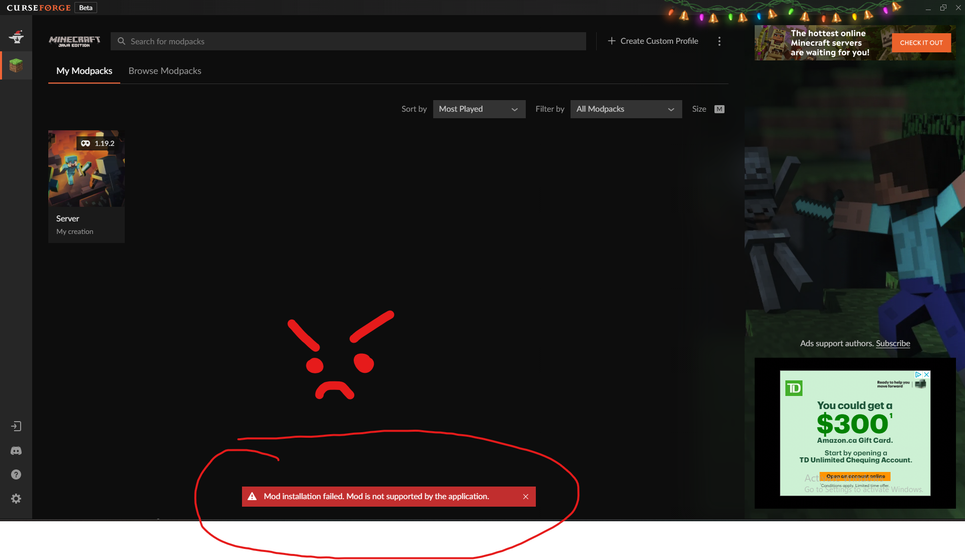The image size is (965, 560).
Task: Click the AdChoices arrow icon on TD ad
Action: [x=918, y=374]
